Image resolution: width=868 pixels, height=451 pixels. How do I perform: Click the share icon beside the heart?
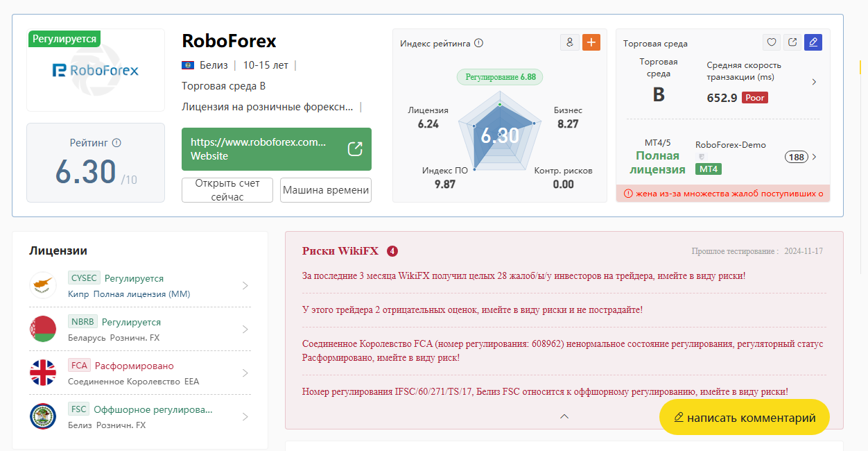792,42
